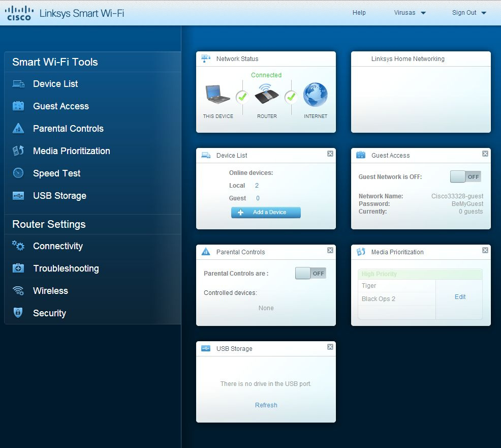The image size is (501, 448).
Task: Open Speed Test from the sidebar
Action: pos(56,173)
